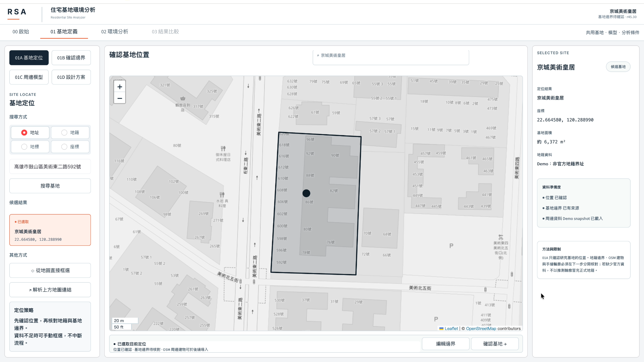Click the 位置 已確認 readiness item

pyautogui.click(x=554, y=198)
